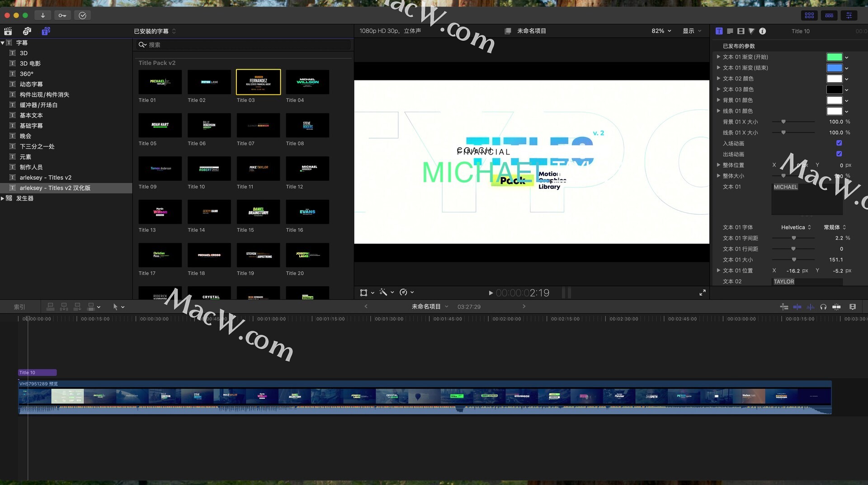Click the retime speedometer icon
Viewport: 868px width, 485px height.
(404, 292)
